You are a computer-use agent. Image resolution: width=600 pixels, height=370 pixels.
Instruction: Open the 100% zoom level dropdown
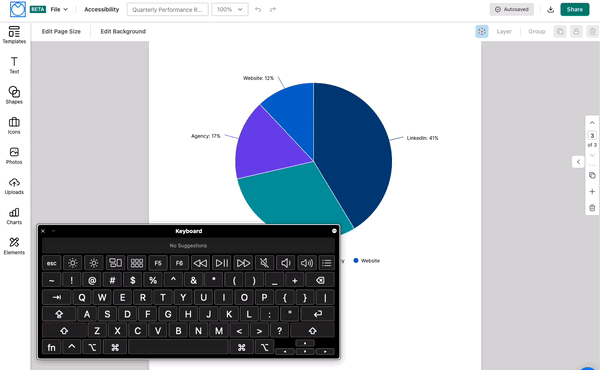(230, 10)
